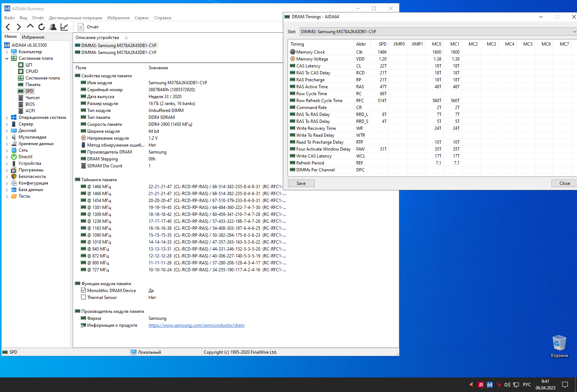Open the Память tree item

(x=33, y=85)
